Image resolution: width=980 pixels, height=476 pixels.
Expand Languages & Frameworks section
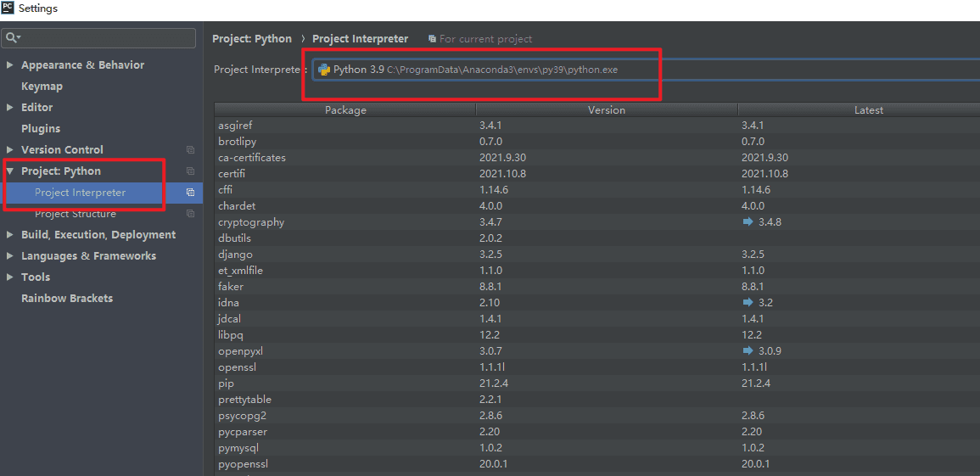(9, 256)
